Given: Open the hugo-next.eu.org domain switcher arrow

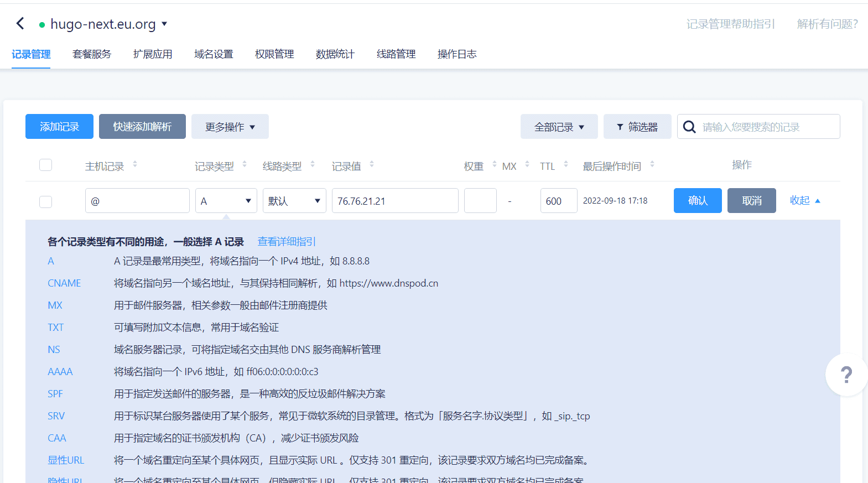Looking at the screenshot, I should click(164, 24).
